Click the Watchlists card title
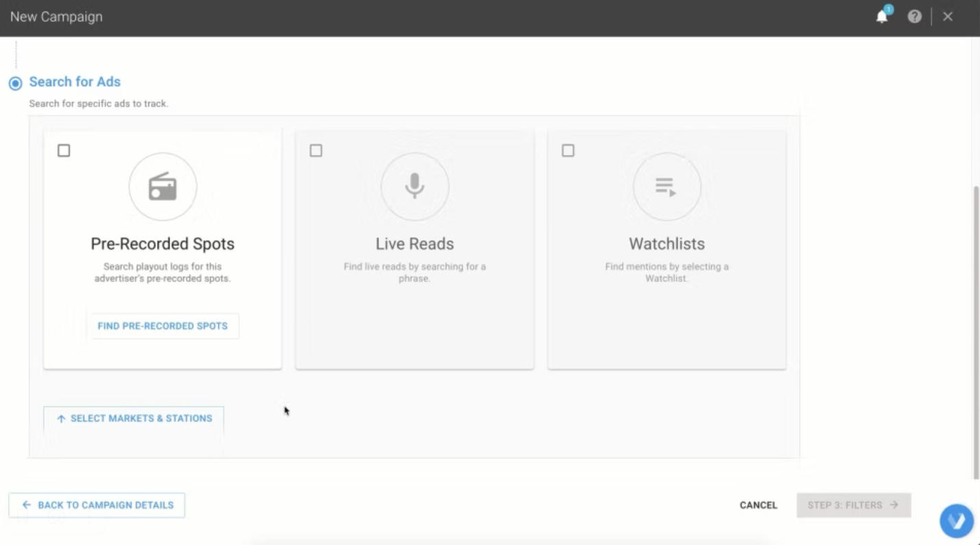Viewport: 980px width, 545px height. tap(667, 244)
